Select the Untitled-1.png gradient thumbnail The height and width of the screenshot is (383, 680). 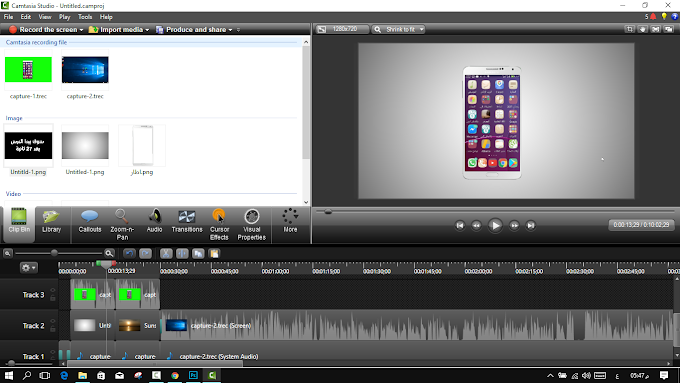point(85,145)
